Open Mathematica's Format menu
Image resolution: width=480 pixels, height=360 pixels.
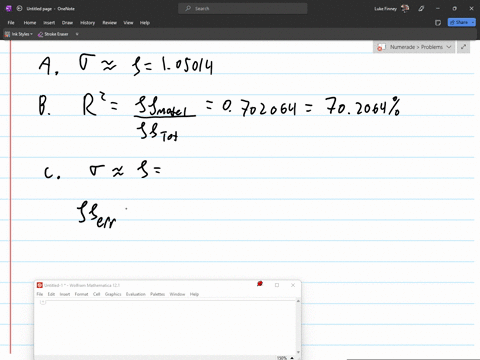coord(81,294)
